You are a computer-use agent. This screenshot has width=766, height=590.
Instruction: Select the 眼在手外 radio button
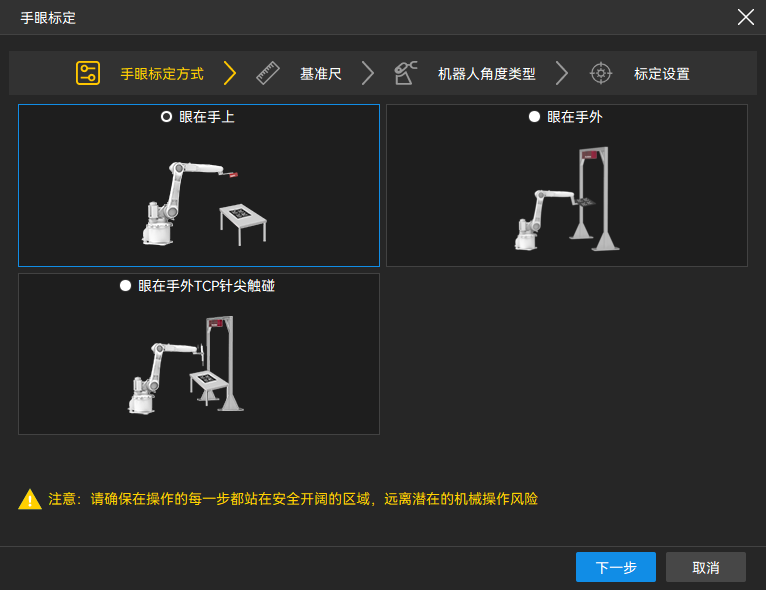[535, 117]
